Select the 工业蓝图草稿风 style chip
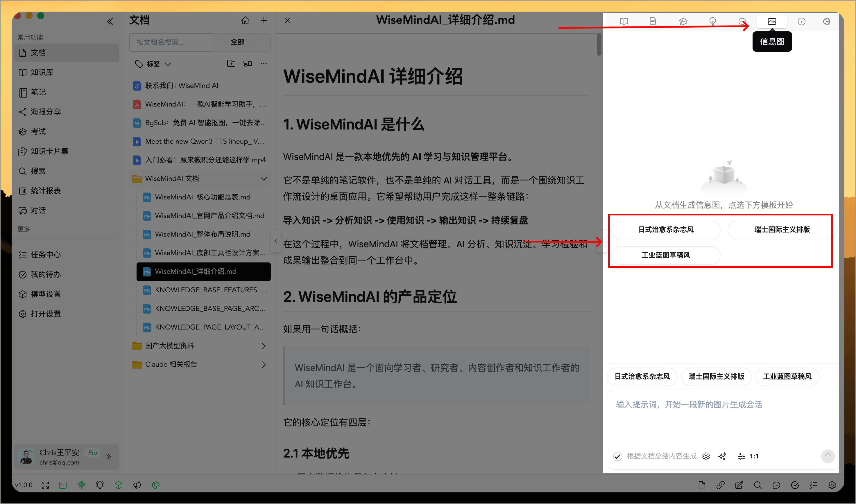 pos(787,377)
